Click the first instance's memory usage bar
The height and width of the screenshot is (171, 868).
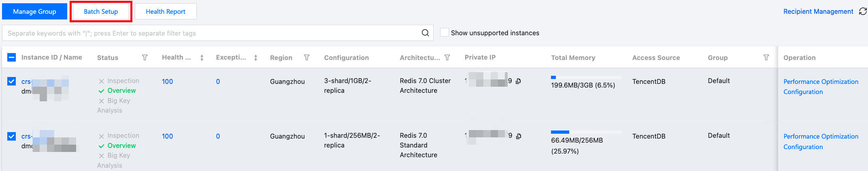[x=585, y=77]
